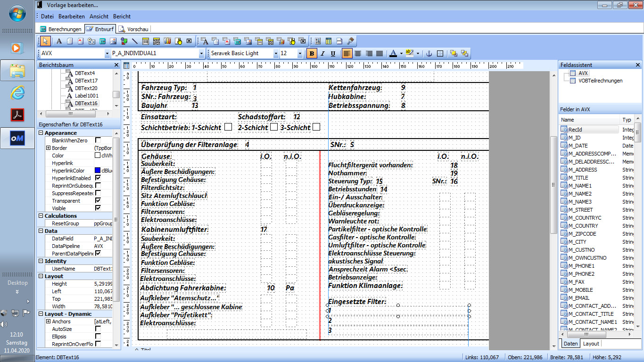This screenshot has height=362, width=644.
Task: Switch to the Berechnungen tab
Action: click(60, 29)
